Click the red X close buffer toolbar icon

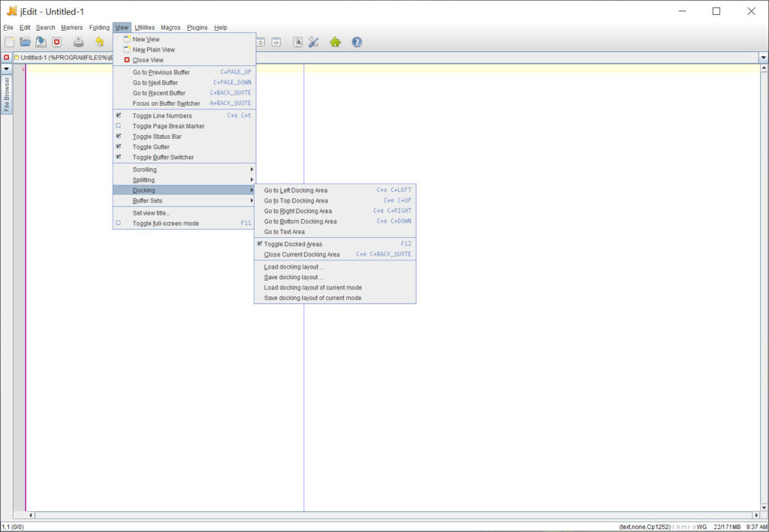pos(57,42)
